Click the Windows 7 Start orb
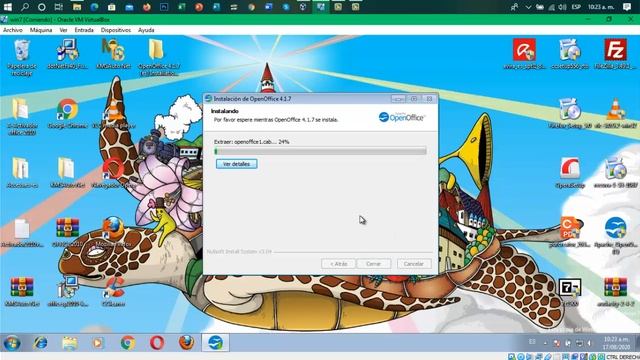This screenshot has height=360, width=640. tap(11, 343)
